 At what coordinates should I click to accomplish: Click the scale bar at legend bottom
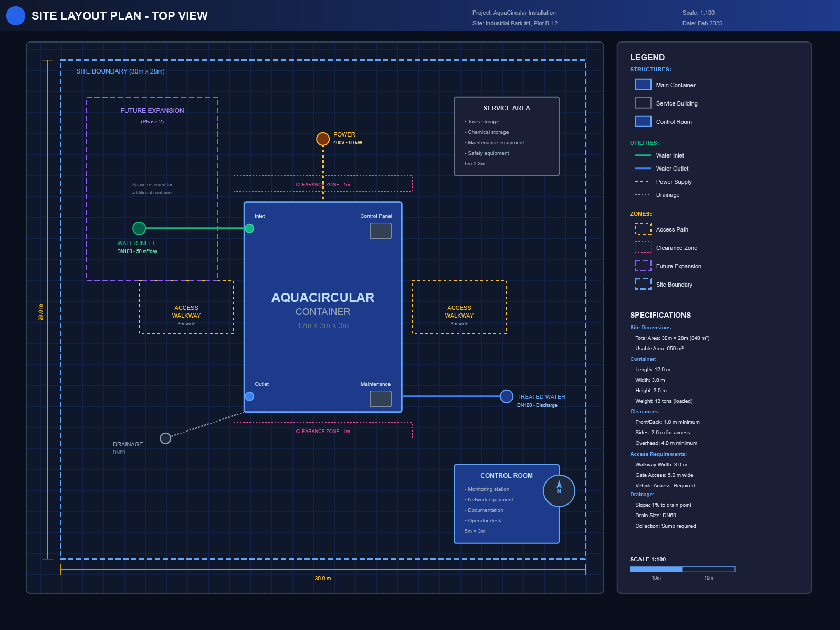pos(682,569)
